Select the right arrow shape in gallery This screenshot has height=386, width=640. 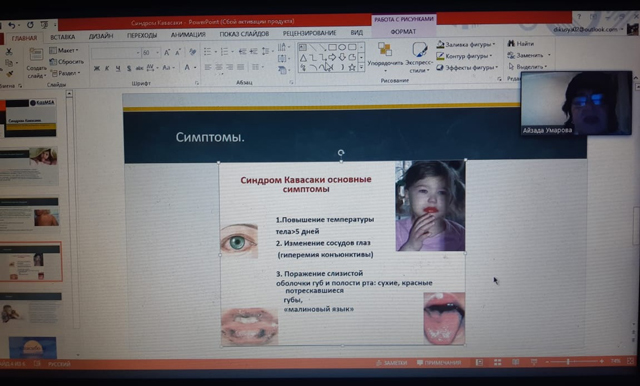pyautogui.click(x=332, y=57)
